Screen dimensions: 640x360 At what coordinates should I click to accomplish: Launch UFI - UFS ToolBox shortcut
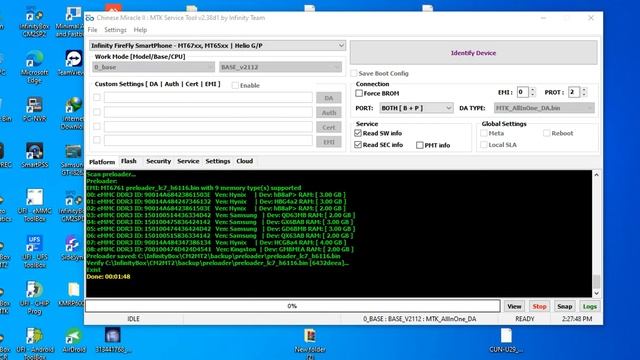coord(34,252)
